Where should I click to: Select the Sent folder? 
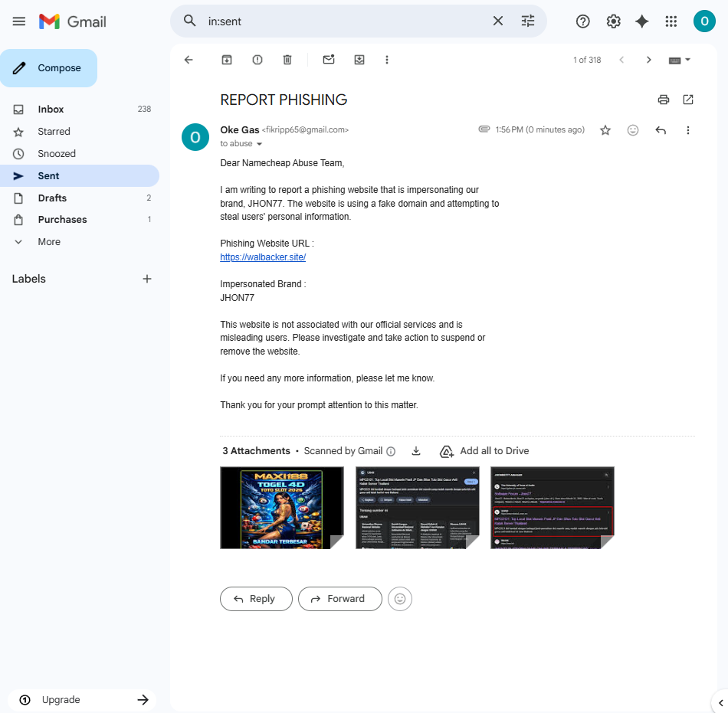coord(80,176)
